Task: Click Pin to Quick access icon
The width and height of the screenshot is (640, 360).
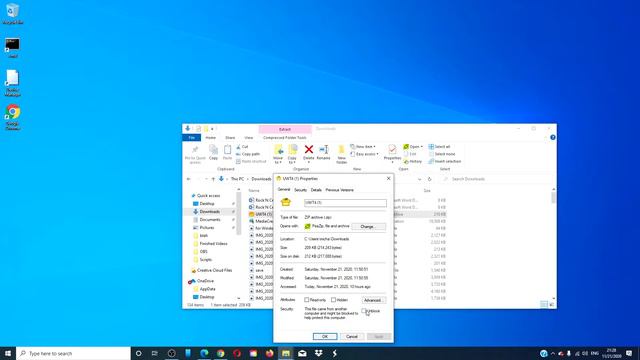Action: [x=195, y=150]
